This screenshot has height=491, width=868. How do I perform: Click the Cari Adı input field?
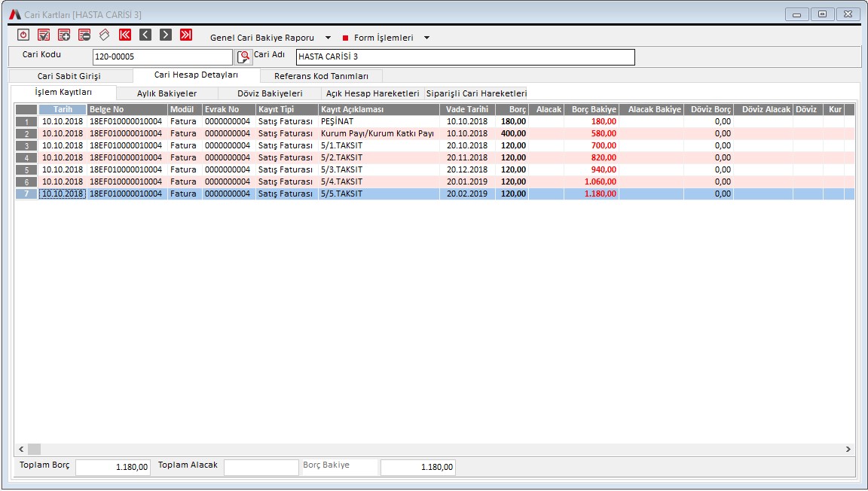point(465,56)
